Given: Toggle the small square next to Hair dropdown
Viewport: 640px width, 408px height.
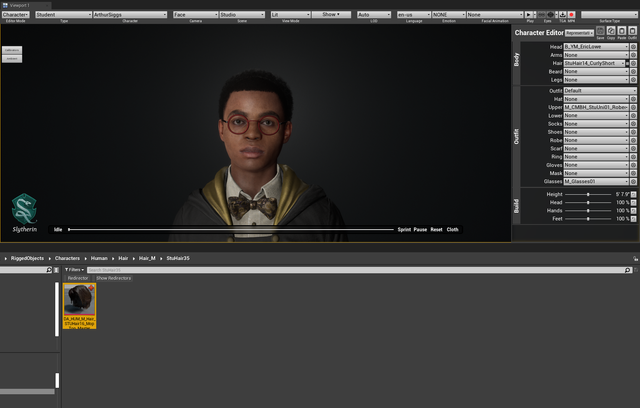Looking at the screenshot, I should 628,63.
